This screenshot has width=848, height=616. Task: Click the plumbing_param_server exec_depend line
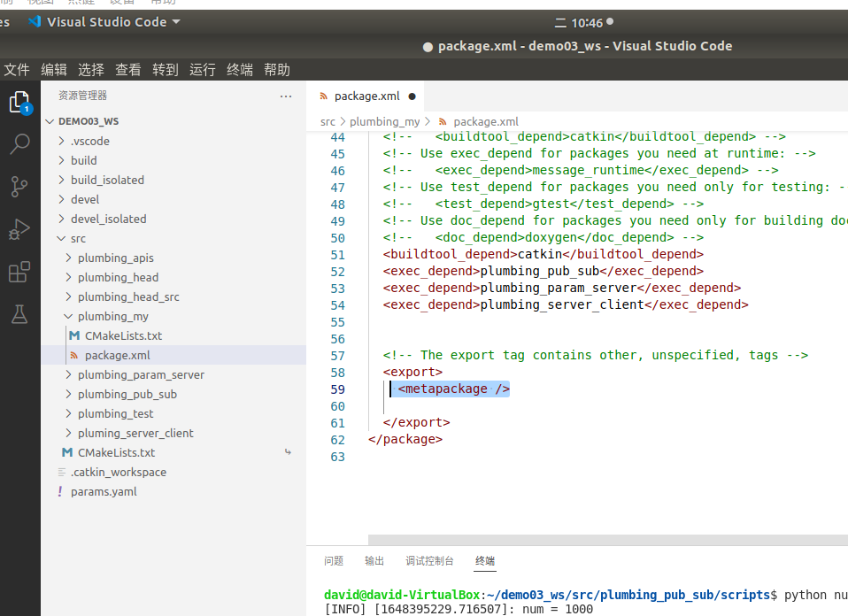562,289
